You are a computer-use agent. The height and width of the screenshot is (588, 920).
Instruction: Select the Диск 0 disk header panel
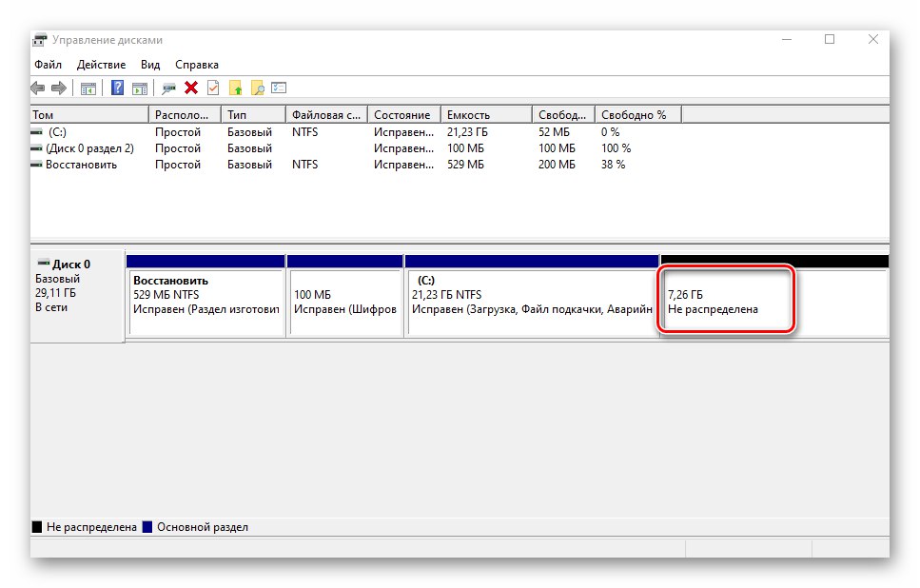click(x=77, y=296)
